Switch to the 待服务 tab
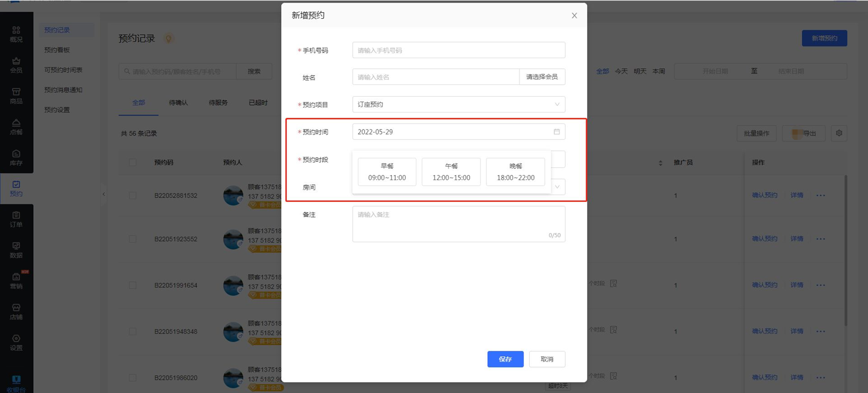This screenshot has height=393, width=868. point(218,103)
